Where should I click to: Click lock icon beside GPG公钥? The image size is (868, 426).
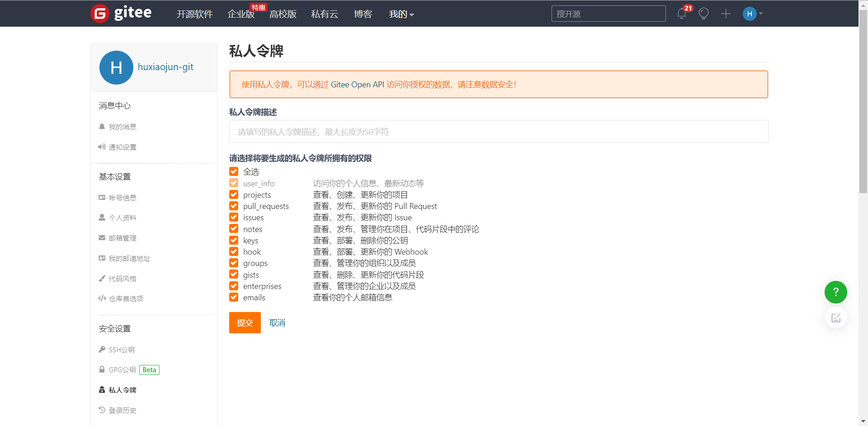click(102, 369)
